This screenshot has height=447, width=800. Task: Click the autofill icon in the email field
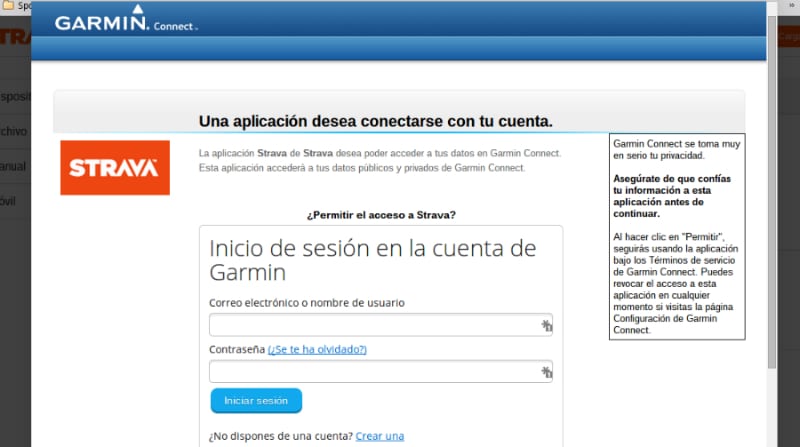click(546, 325)
